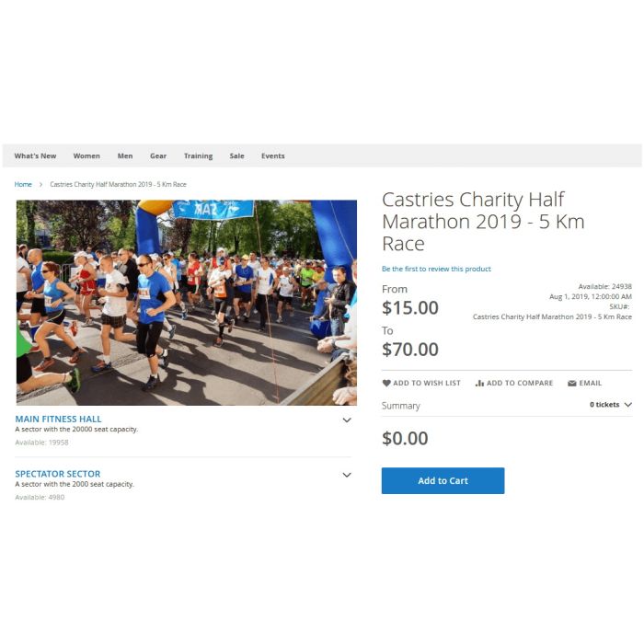Click breadcrumb separator arrow after Home

[x=40, y=184]
